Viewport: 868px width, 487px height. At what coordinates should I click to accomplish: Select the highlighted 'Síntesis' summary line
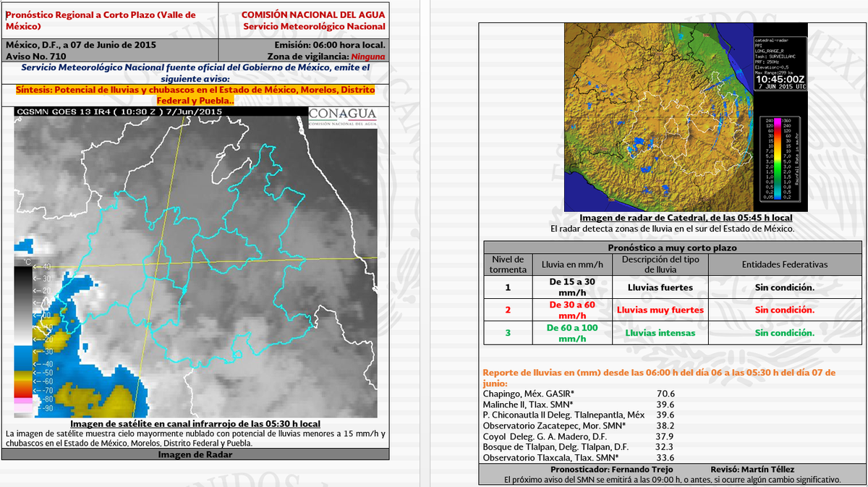195,95
